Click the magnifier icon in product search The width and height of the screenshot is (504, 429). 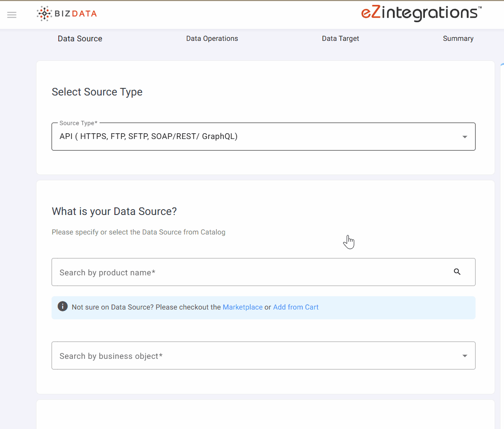[x=457, y=272]
